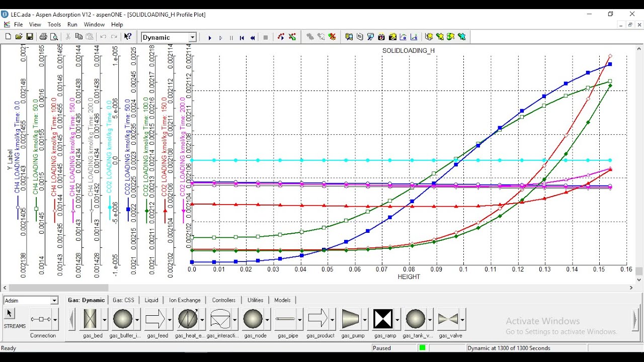This screenshot has width=644, height=362.
Task: Switch to the Models tab
Action: click(282, 300)
